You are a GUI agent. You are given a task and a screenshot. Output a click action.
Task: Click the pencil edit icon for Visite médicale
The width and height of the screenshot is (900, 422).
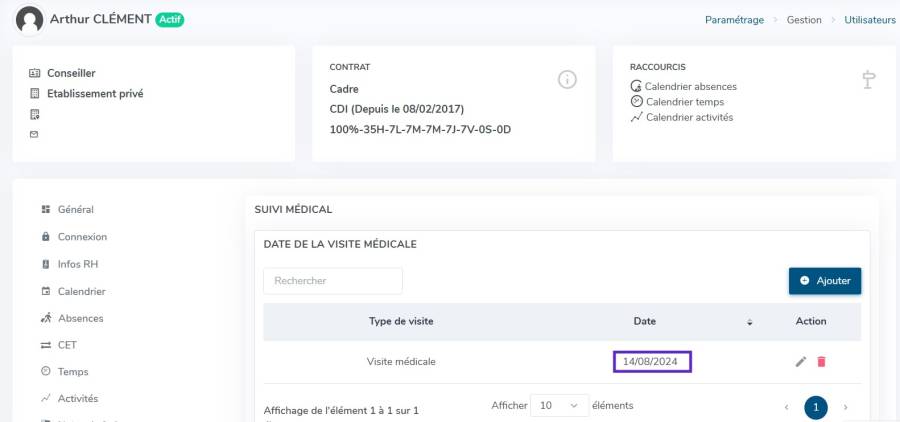801,362
